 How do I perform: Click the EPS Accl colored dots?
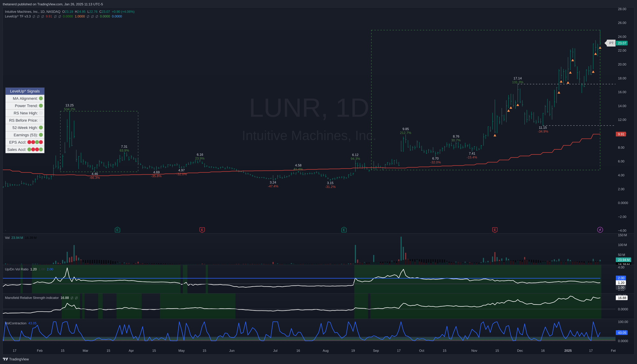click(35, 142)
